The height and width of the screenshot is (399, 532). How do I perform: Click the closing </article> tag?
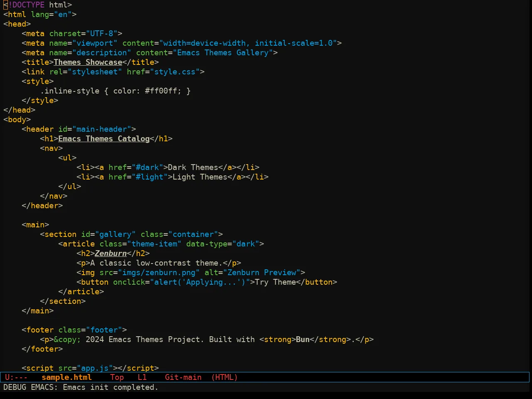(x=81, y=292)
